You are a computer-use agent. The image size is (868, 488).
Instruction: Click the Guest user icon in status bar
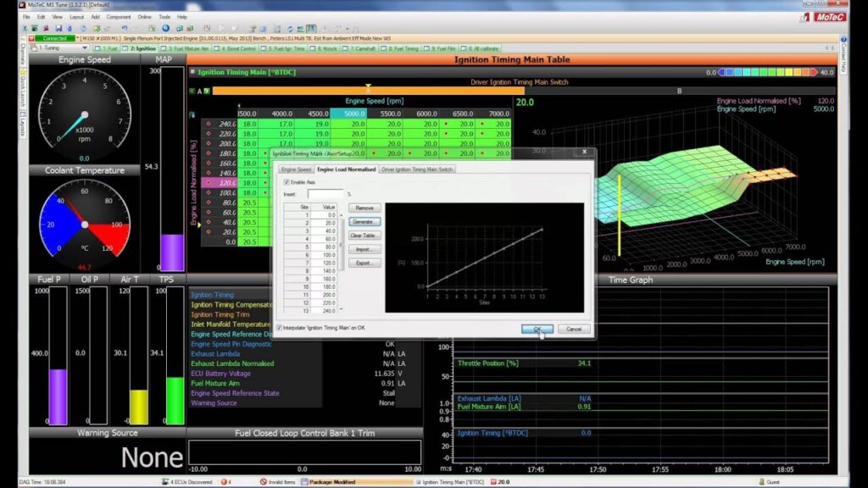(760, 481)
